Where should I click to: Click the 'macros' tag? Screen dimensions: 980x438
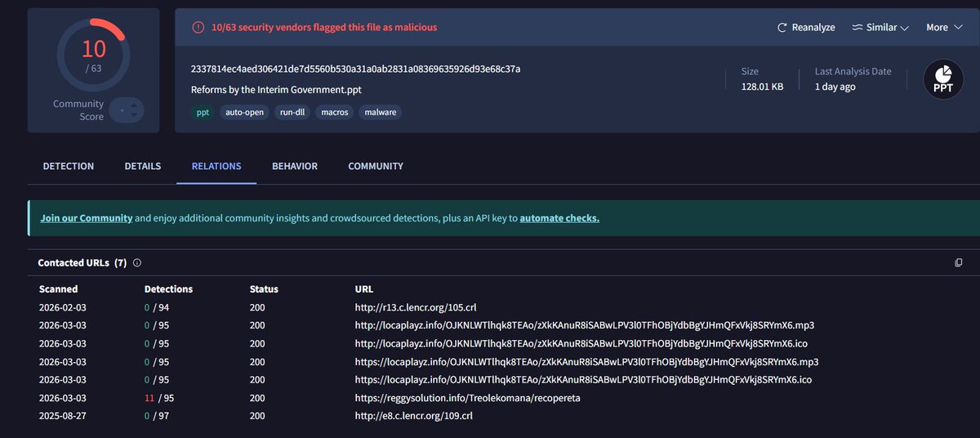pyautogui.click(x=335, y=112)
